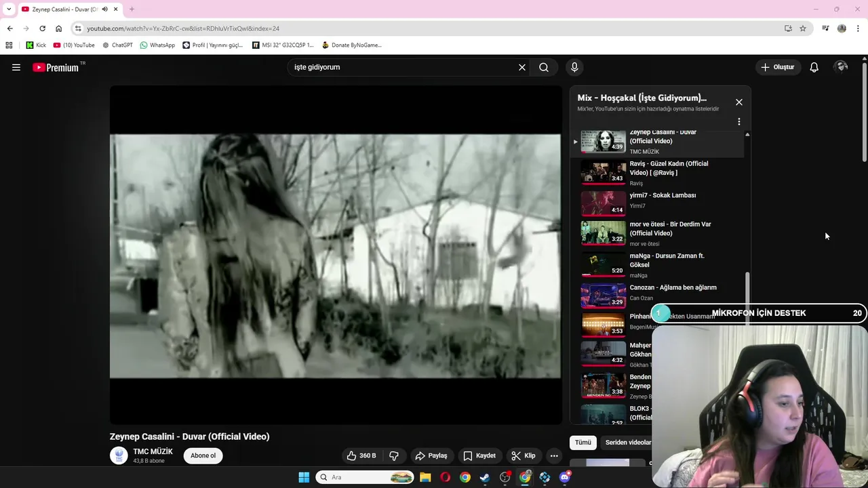
Task: Close the Mix playlist panel
Action: [x=739, y=102]
